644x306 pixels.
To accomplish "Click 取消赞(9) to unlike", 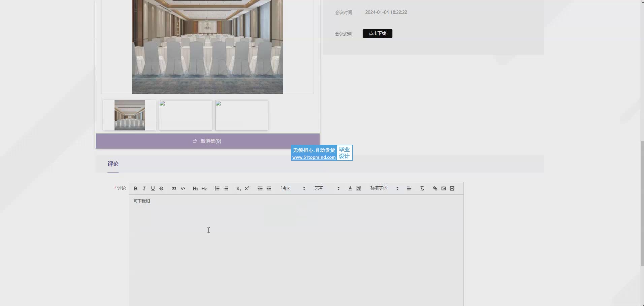I will click(x=207, y=141).
